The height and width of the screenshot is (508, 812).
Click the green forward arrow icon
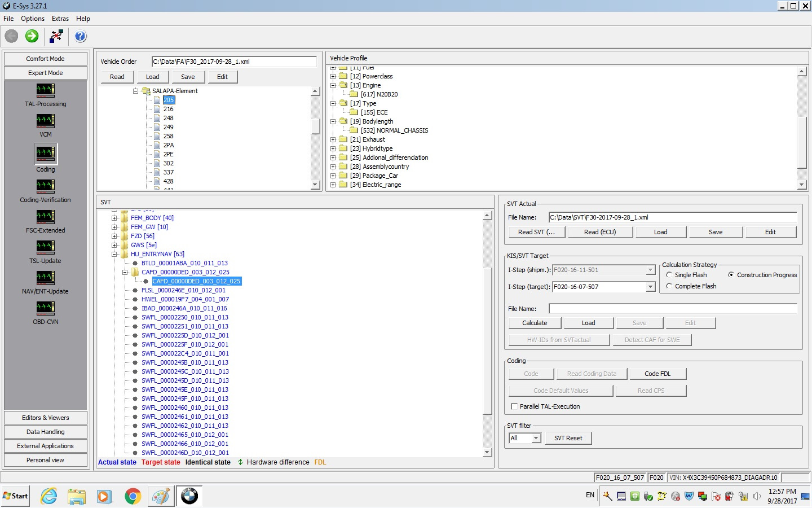click(x=32, y=36)
